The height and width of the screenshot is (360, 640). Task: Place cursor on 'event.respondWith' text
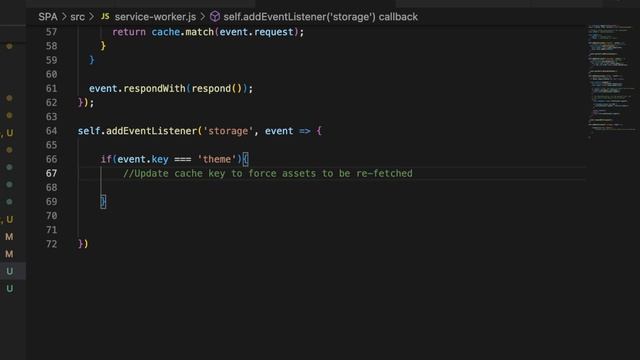click(137, 89)
